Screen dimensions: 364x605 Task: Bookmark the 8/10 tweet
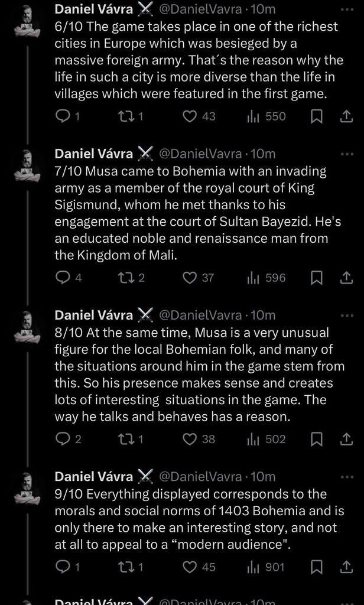317,439
